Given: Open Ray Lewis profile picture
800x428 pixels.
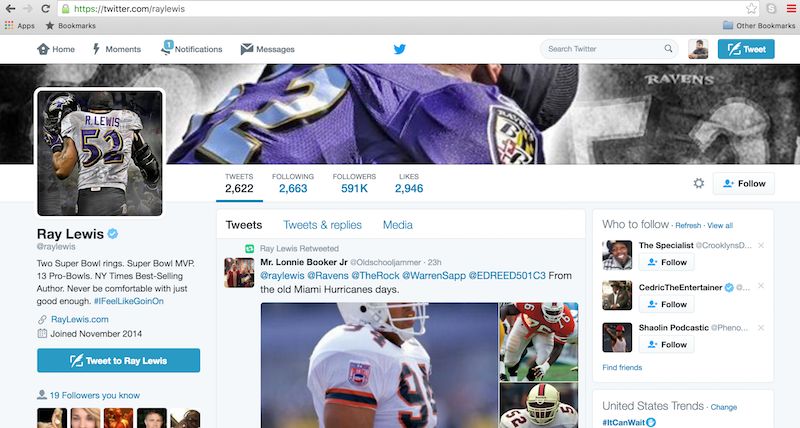Looking at the screenshot, I should coord(99,152).
